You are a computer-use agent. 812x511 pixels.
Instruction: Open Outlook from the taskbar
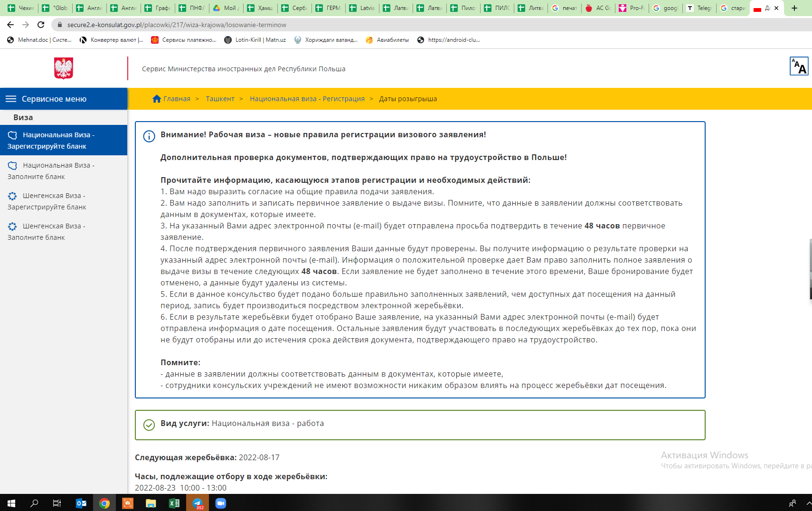(x=81, y=503)
